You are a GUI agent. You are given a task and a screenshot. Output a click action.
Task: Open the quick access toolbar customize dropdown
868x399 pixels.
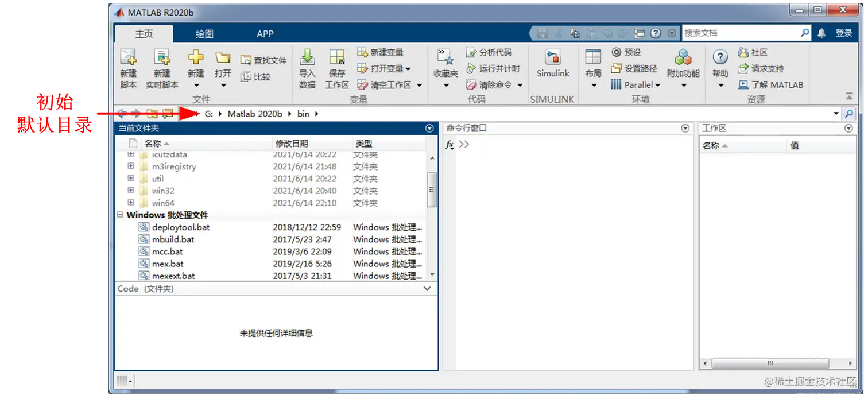[x=672, y=33]
